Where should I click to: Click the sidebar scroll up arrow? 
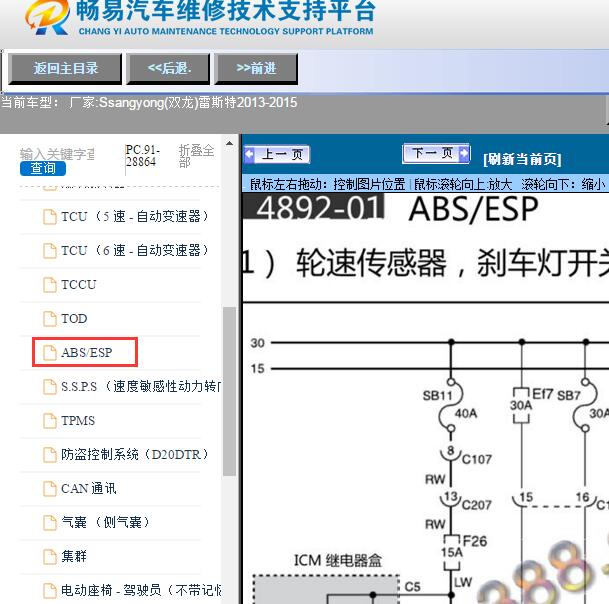(x=230, y=143)
